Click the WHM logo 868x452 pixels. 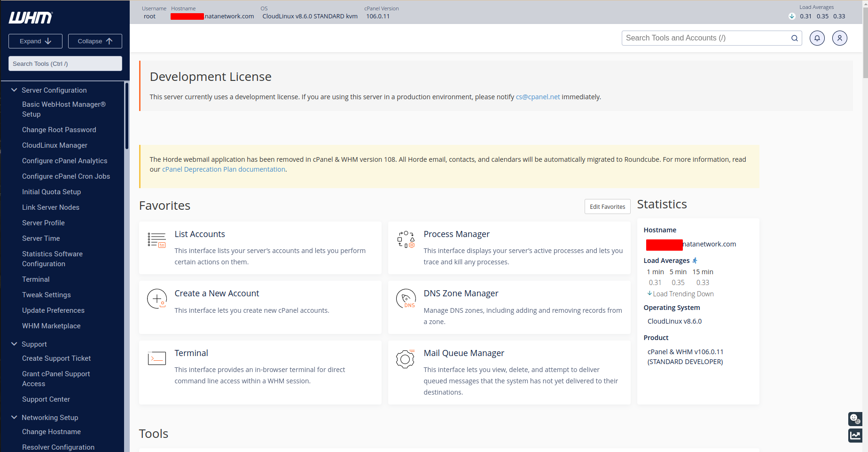pos(31,17)
